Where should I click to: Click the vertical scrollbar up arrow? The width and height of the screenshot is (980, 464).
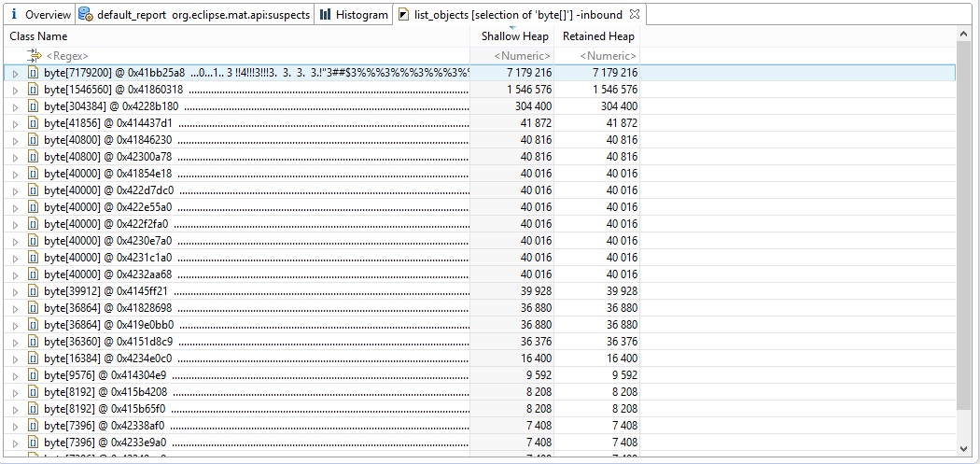(x=963, y=33)
